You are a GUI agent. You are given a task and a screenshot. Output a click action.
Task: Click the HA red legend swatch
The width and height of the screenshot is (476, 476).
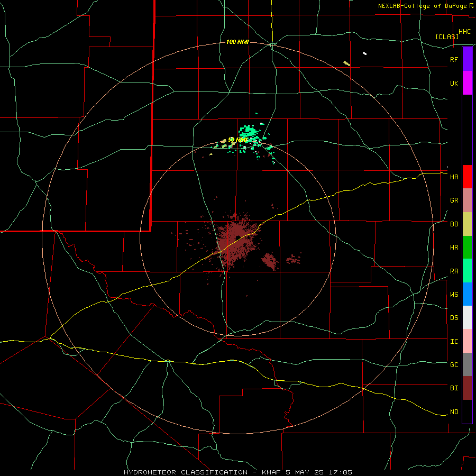click(x=467, y=177)
